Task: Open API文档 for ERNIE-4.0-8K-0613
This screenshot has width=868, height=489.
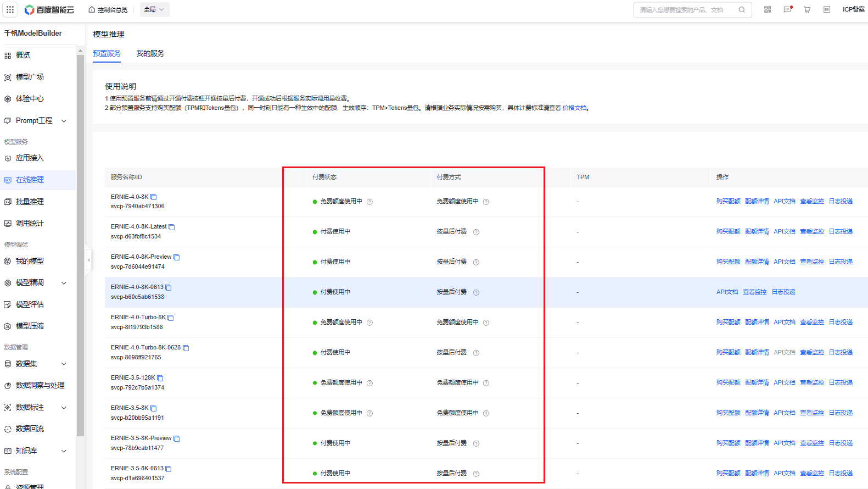Action: [727, 292]
